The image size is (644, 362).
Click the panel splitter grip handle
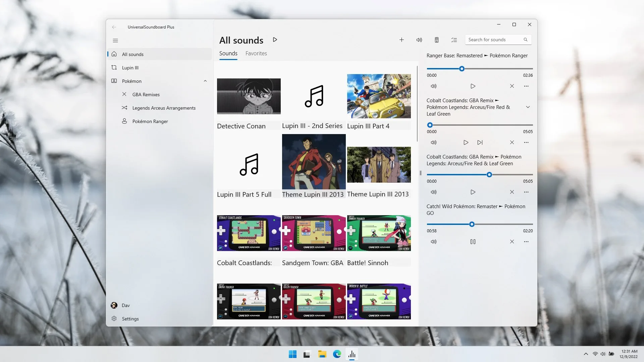[x=420, y=173]
